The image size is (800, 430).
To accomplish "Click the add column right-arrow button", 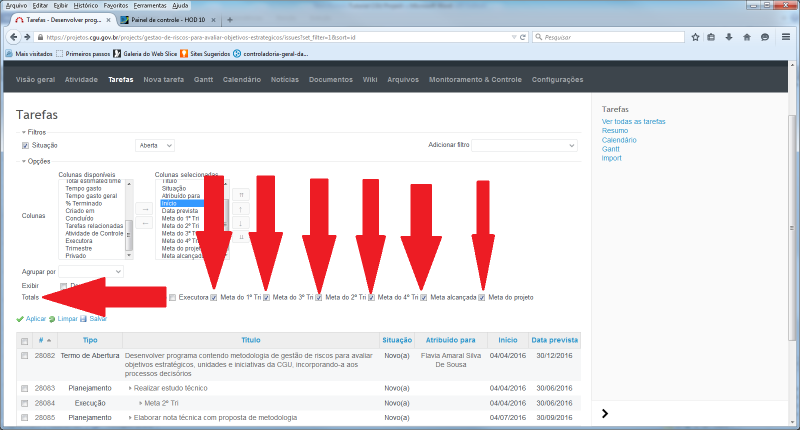I will 143,208.
